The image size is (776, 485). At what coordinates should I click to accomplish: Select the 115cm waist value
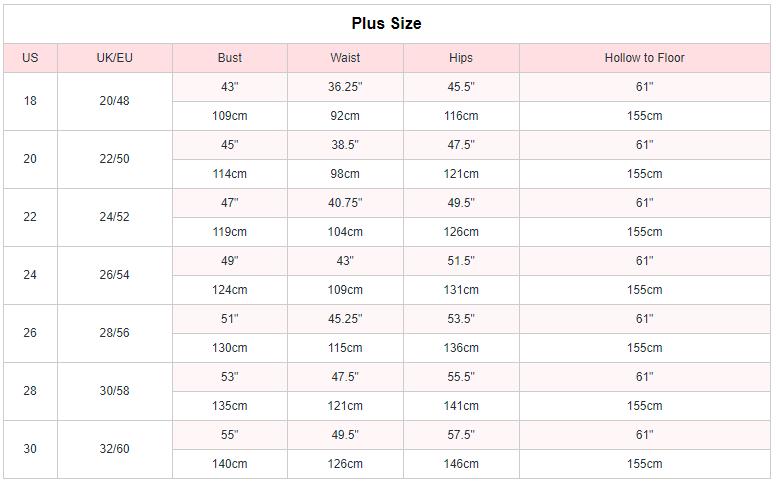[x=345, y=348]
